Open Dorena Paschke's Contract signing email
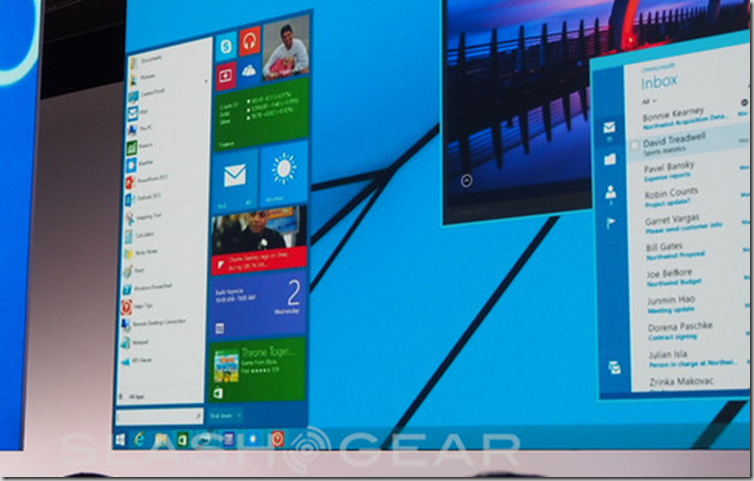 [x=692, y=331]
